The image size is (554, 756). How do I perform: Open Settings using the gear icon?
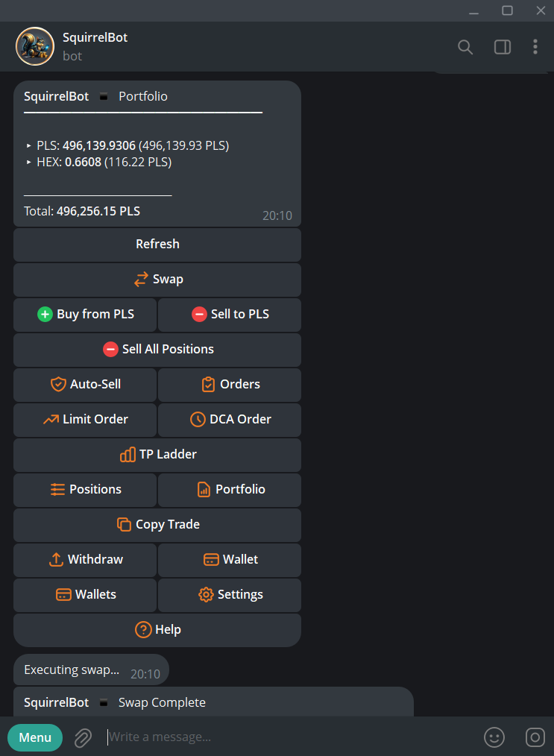click(x=206, y=595)
